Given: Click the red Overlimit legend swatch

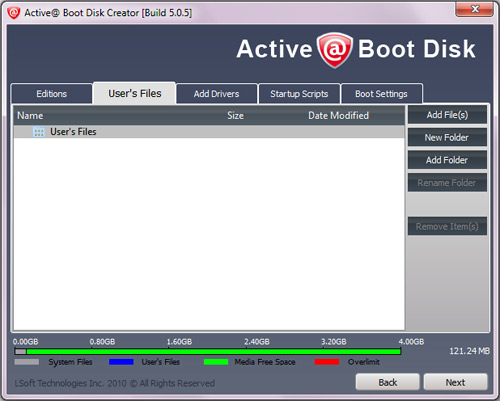Looking at the screenshot, I should (x=327, y=362).
